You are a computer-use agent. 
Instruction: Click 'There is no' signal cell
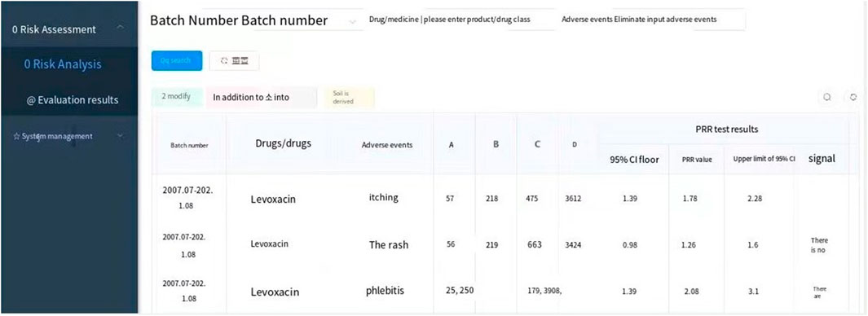819,245
